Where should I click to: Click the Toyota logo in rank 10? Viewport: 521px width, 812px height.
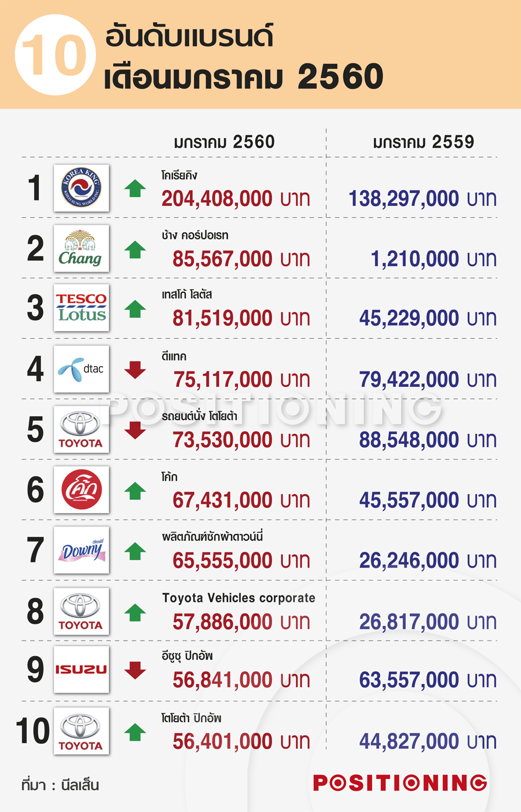tap(81, 731)
